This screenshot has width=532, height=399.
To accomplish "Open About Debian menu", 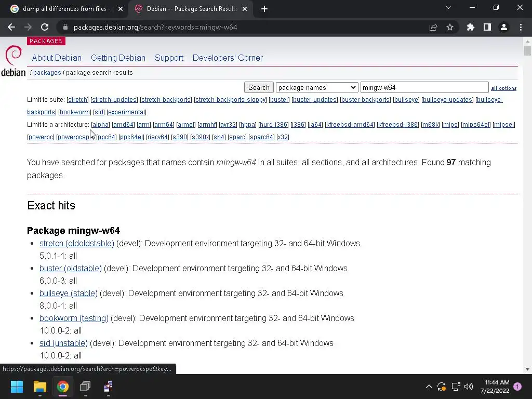I will [57, 58].
